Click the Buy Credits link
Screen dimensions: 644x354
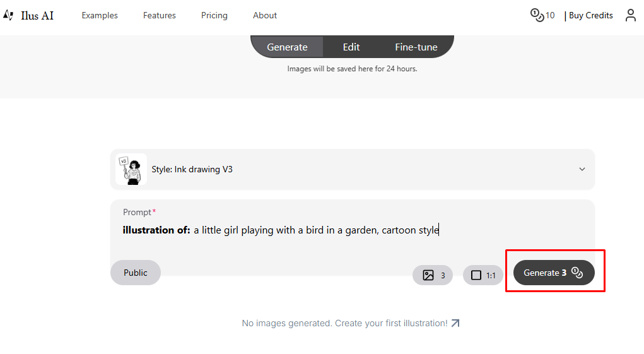(x=590, y=15)
